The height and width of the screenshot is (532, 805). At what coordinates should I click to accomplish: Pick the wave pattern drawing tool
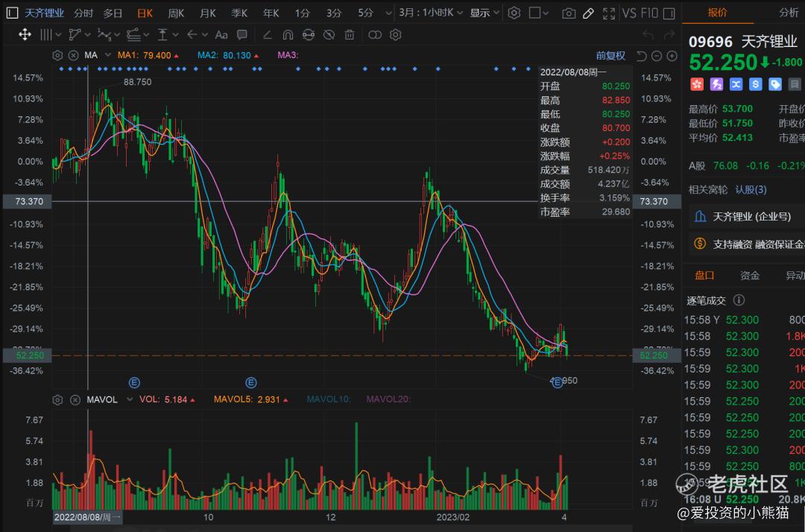[104, 35]
